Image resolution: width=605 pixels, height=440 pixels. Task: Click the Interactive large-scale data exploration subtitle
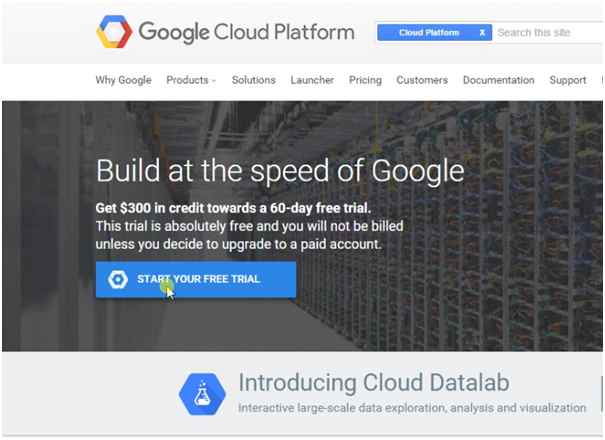(x=412, y=408)
